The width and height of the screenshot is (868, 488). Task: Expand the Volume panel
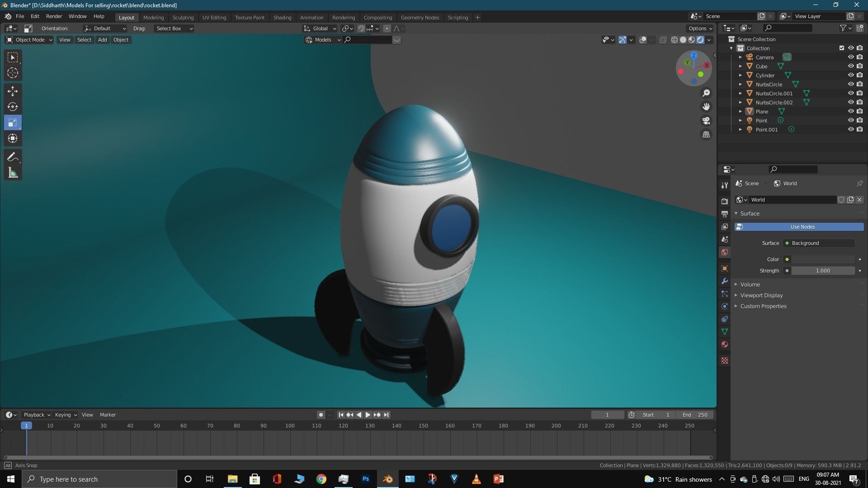pyautogui.click(x=750, y=284)
